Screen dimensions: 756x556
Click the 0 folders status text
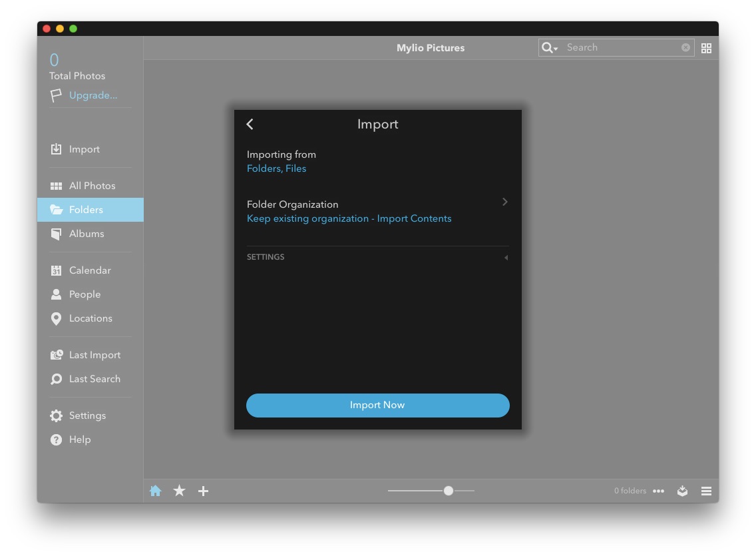point(630,491)
